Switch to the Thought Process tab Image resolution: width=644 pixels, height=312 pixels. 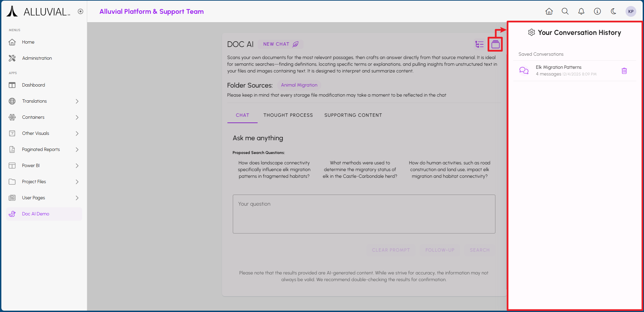pyautogui.click(x=288, y=115)
